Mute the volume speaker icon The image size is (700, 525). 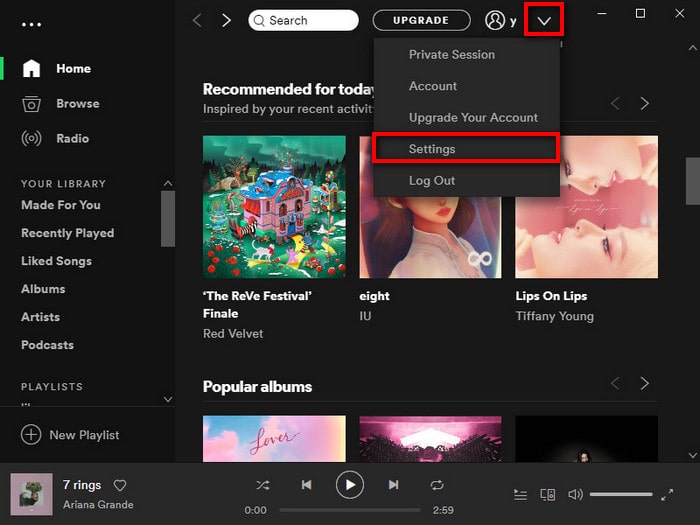click(x=575, y=495)
